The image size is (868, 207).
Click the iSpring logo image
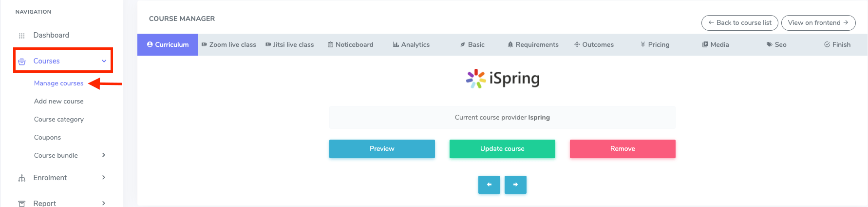(502, 79)
